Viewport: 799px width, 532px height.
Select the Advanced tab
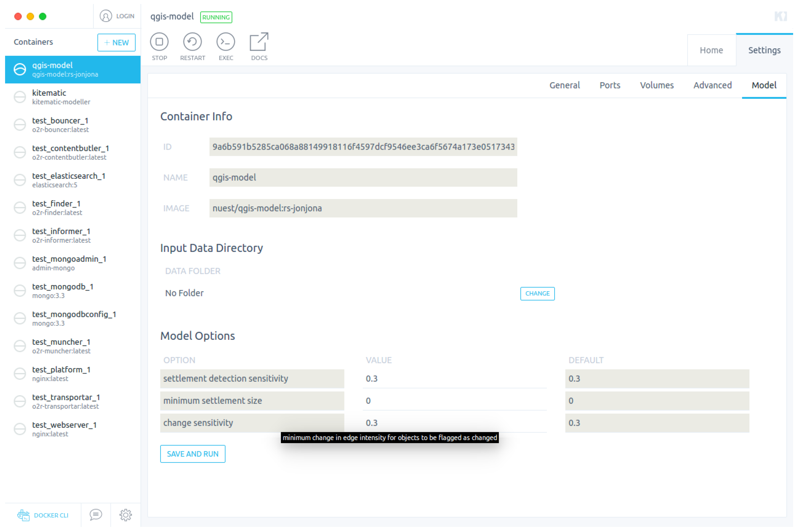pyautogui.click(x=712, y=85)
